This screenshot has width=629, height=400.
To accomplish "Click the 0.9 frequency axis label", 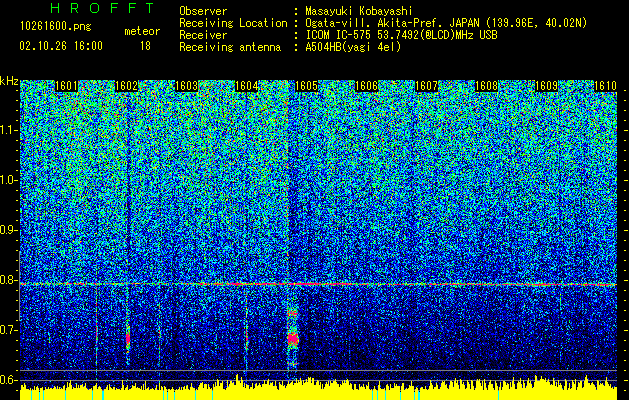I will pyautogui.click(x=9, y=230).
